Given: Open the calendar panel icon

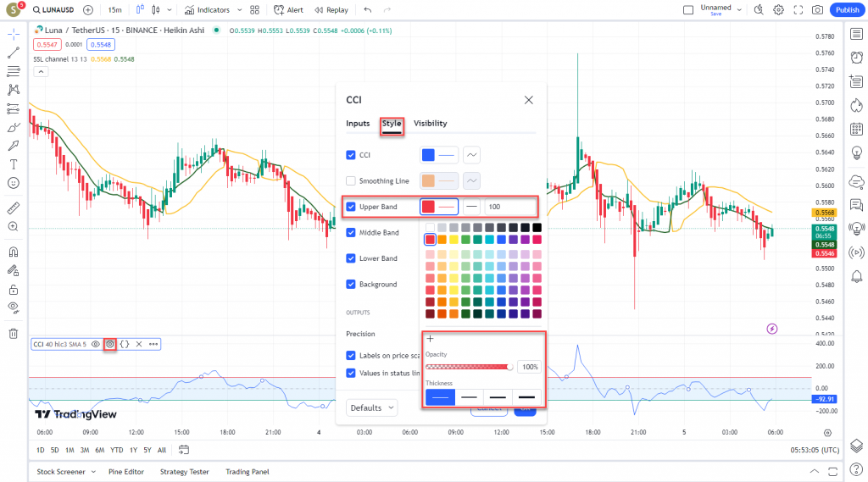Looking at the screenshot, I should click(x=856, y=129).
